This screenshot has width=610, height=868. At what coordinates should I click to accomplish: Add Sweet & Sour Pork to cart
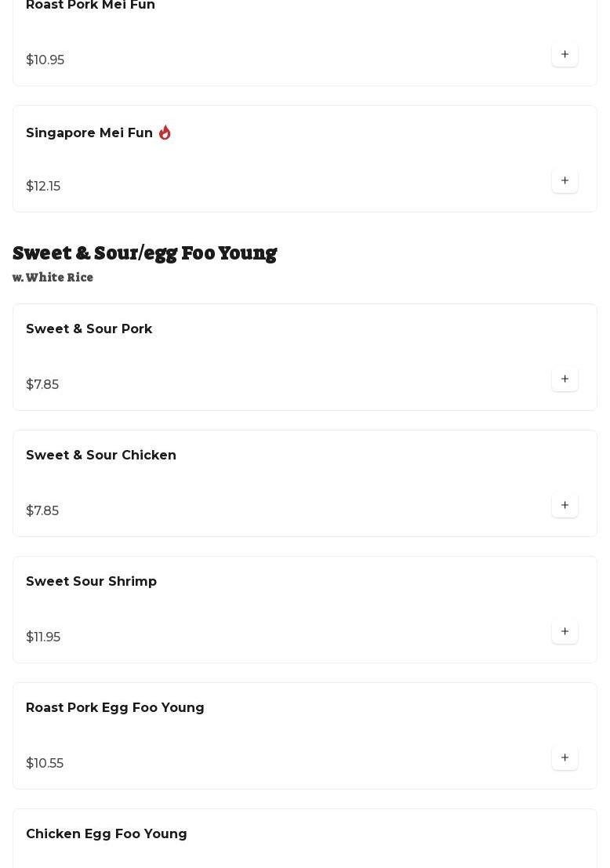pos(565,379)
